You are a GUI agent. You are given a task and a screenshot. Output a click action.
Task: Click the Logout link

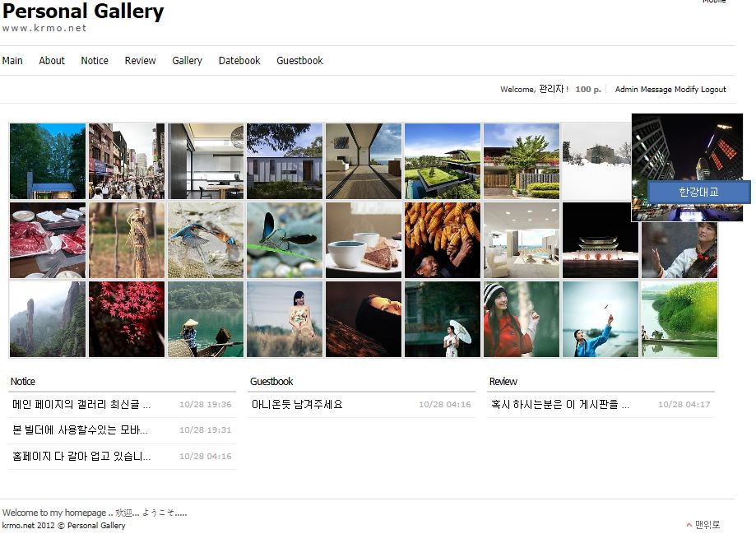(x=713, y=89)
